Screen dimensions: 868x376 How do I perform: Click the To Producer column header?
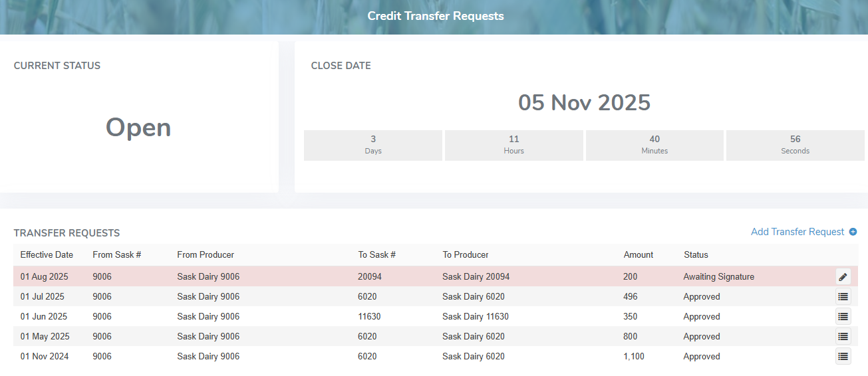(x=466, y=255)
